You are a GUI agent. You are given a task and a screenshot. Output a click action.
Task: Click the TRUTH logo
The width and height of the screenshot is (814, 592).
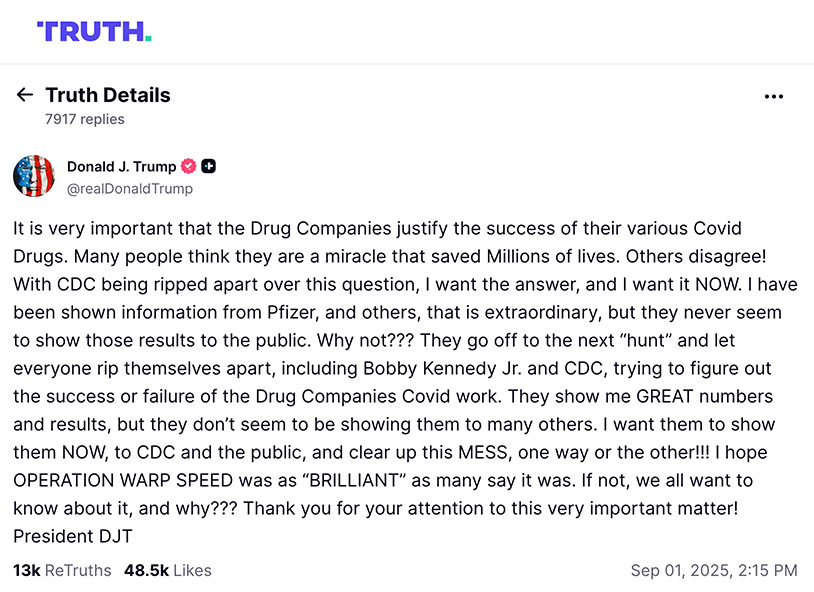click(x=93, y=31)
